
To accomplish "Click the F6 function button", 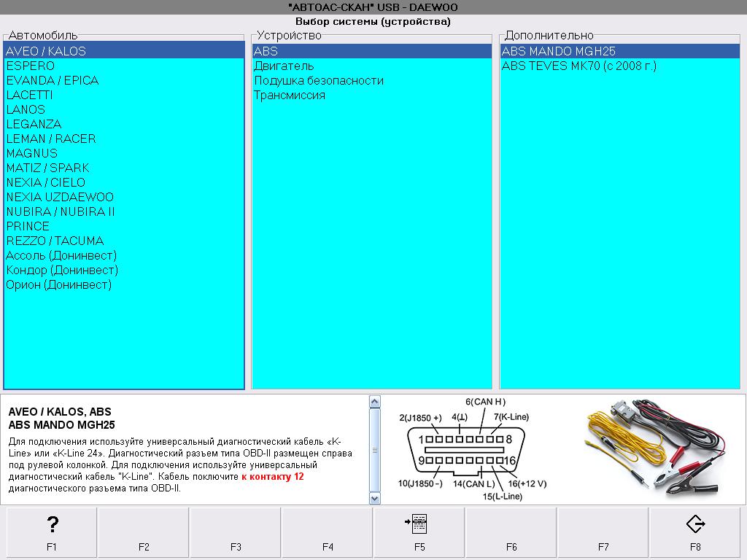I will click(511, 532).
